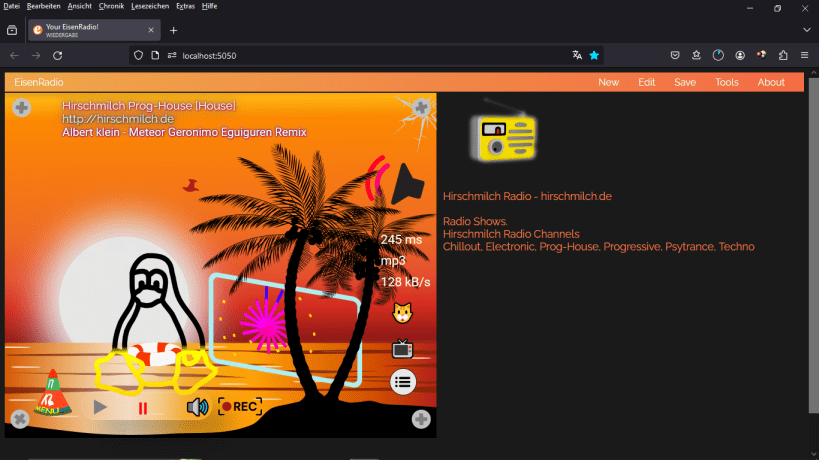Click the Hirschmilch Prog-House [House] title
Screen dimensions: 819x460
pyautogui.click(x=149, y=105)
